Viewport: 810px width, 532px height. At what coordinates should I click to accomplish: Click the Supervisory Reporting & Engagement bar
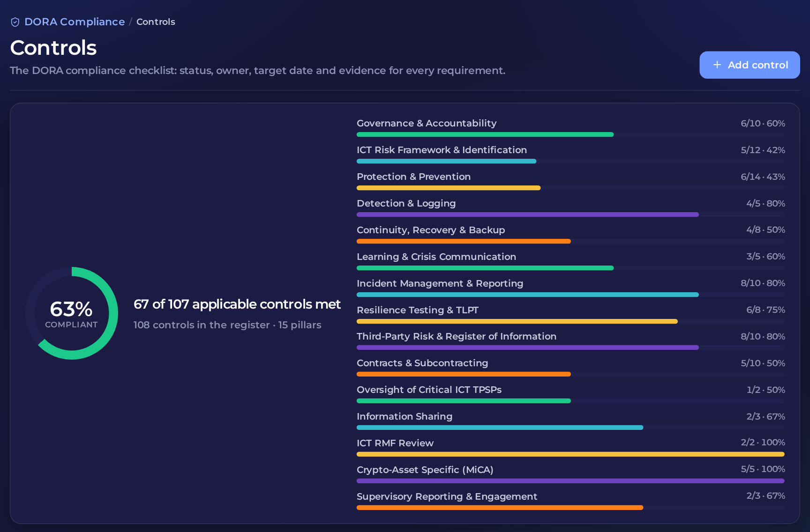[x=570, y=508]
